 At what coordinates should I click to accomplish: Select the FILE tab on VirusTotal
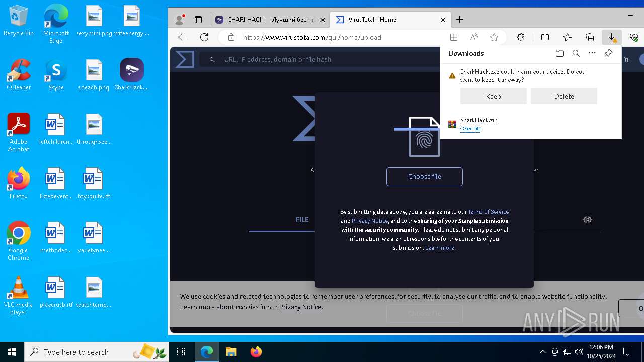click(x=302, y=220)
